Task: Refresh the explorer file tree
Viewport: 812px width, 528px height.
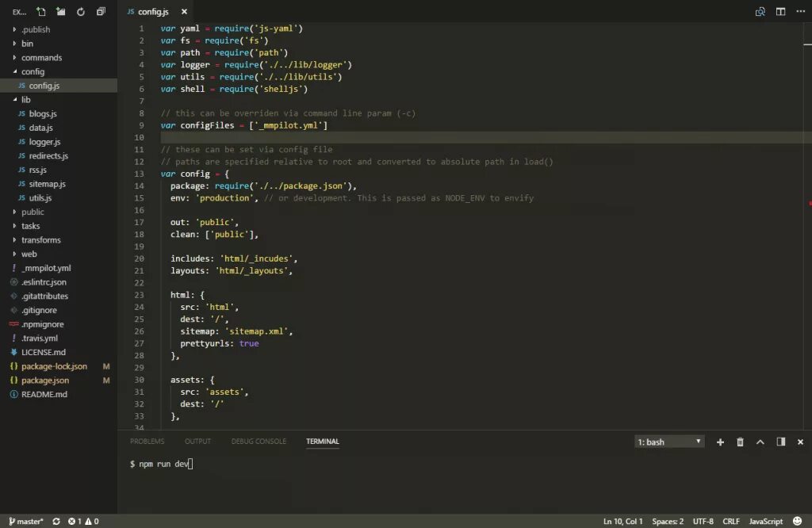Action: (81, 11)
